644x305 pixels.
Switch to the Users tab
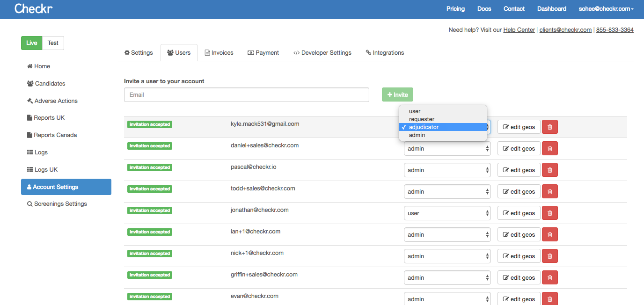[179, 53]
